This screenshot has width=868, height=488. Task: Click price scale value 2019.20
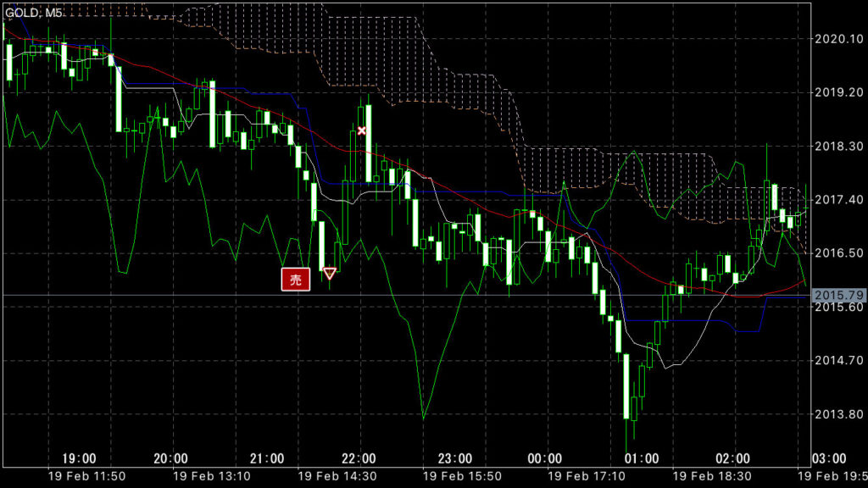[x=838, y=92]
